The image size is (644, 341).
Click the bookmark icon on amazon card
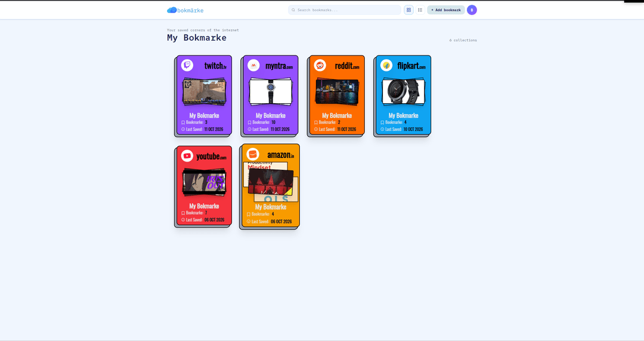[x=249, y=214]
